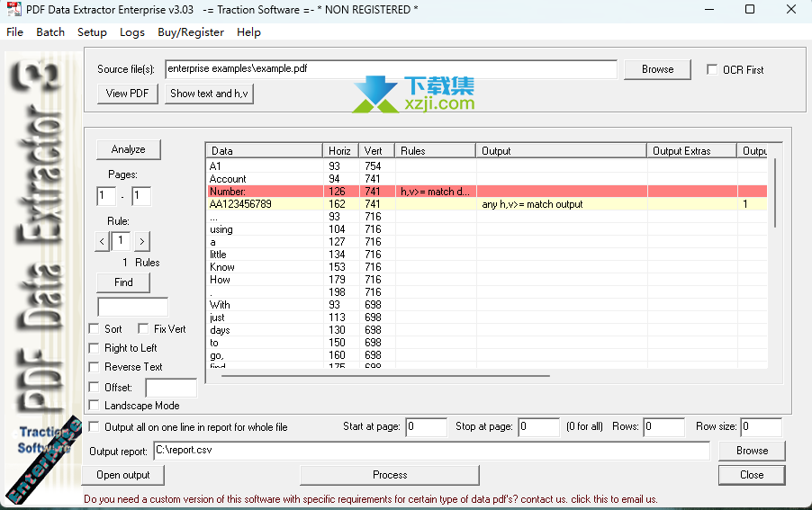The width and height of the screenshot is (812, 510).
Task: Click the Offset value field
Action: pyautogui.click(x=171, y=388)
